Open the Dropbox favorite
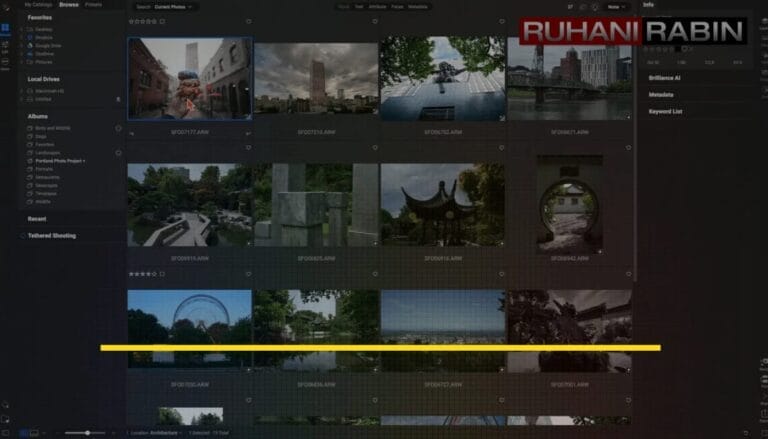This screenshot has width=768, height=439. tap(40, 37)
